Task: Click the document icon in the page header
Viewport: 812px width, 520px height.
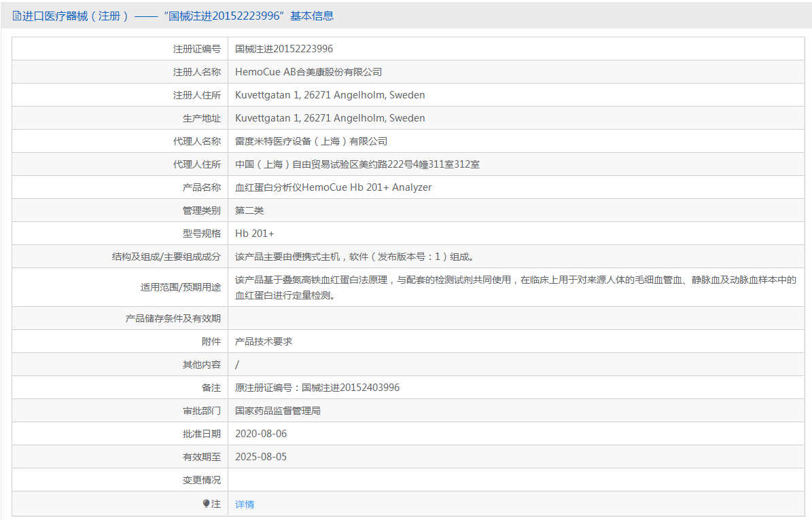Action: coord(16,16)
